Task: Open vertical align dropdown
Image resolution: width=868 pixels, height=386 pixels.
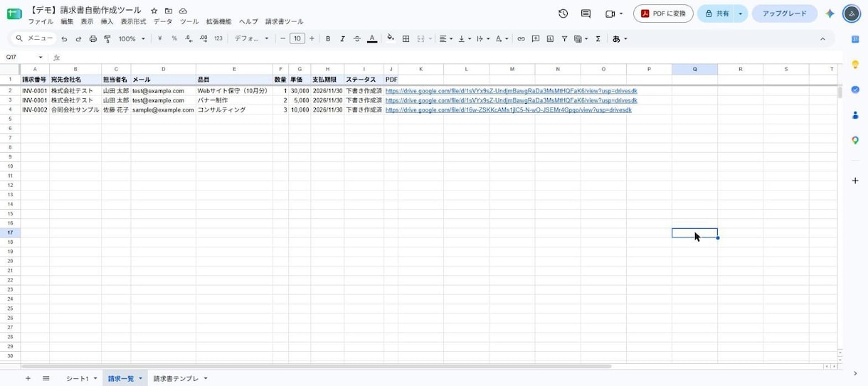Action: (x=465, y=39)
